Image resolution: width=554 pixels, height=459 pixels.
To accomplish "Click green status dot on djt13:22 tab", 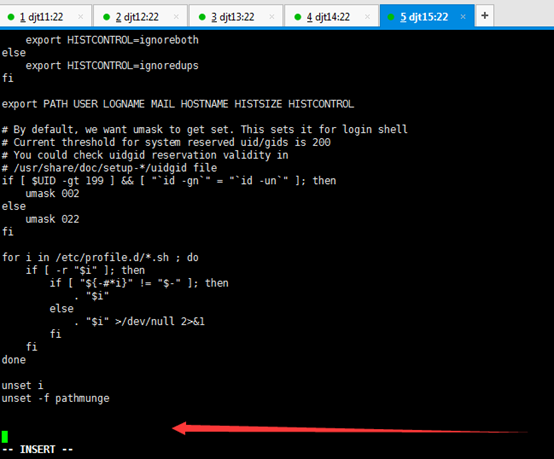I will tap(202, 17).
